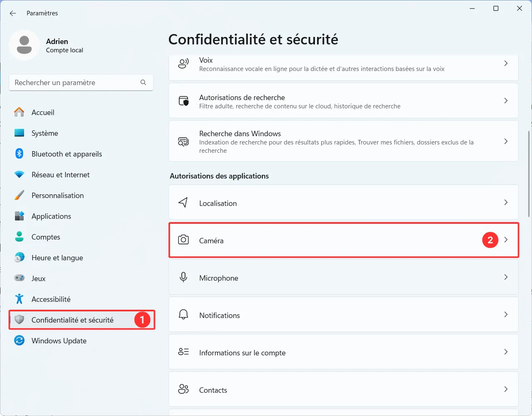The width and height of the screenshot is (532, 416).
Task: Click the Applications icon in sidebar
Action: pos(19,216)
